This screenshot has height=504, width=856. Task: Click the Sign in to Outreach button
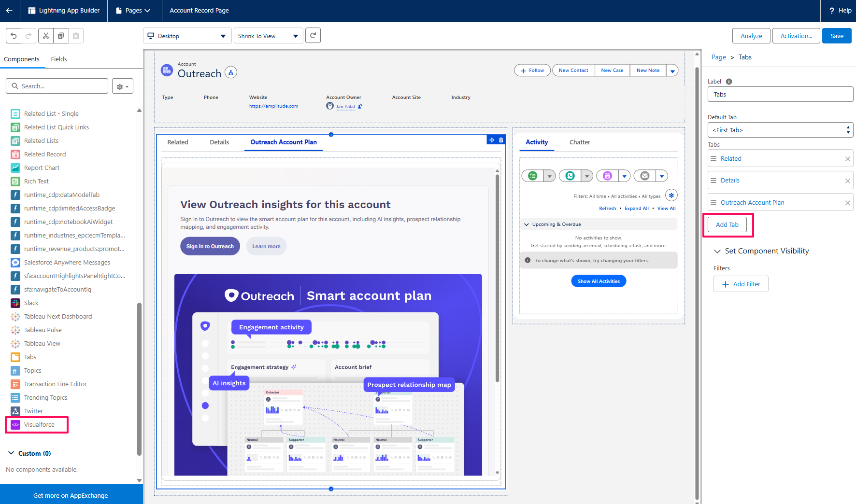(x=210, y=246)
